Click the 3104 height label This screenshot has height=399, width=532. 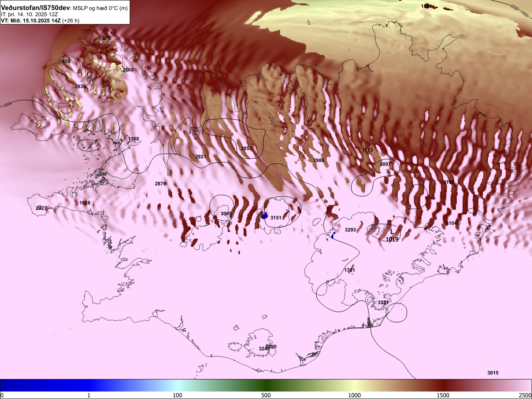(451, 223)
